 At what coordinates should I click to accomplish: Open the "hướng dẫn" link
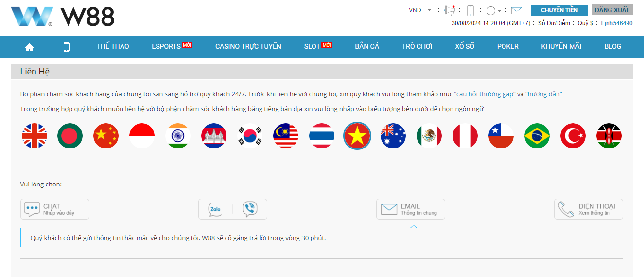point(544,94)
